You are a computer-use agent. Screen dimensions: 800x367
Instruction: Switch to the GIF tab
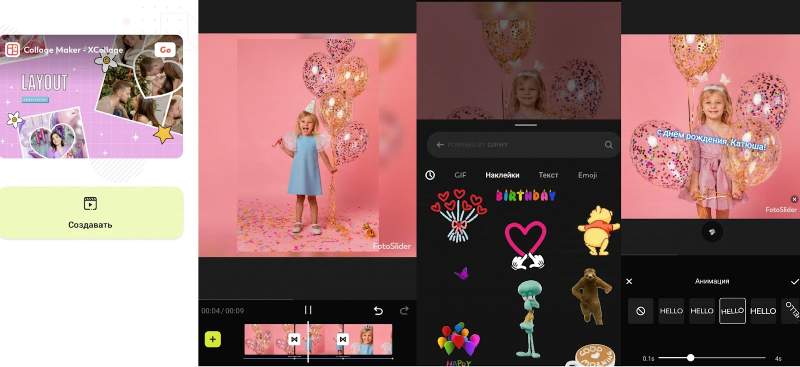click(460, 175)
